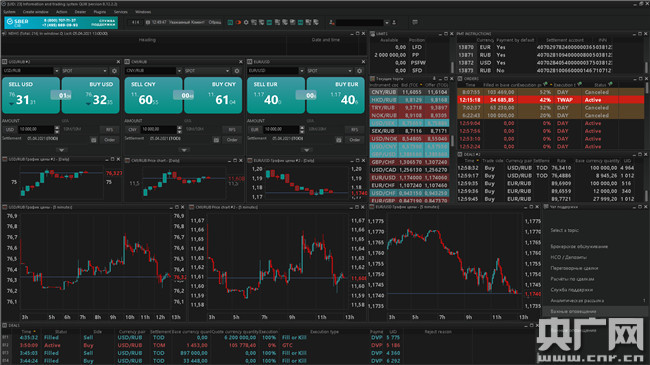Open settings gear in EUR/USD trading panel

point(359,71)
